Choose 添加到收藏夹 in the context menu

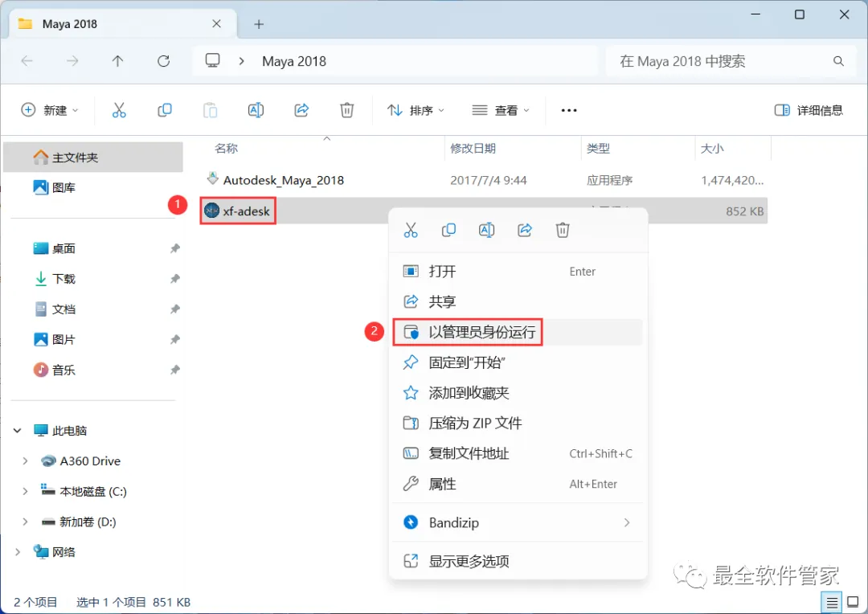pyautogui.click(x=517, y=393)
